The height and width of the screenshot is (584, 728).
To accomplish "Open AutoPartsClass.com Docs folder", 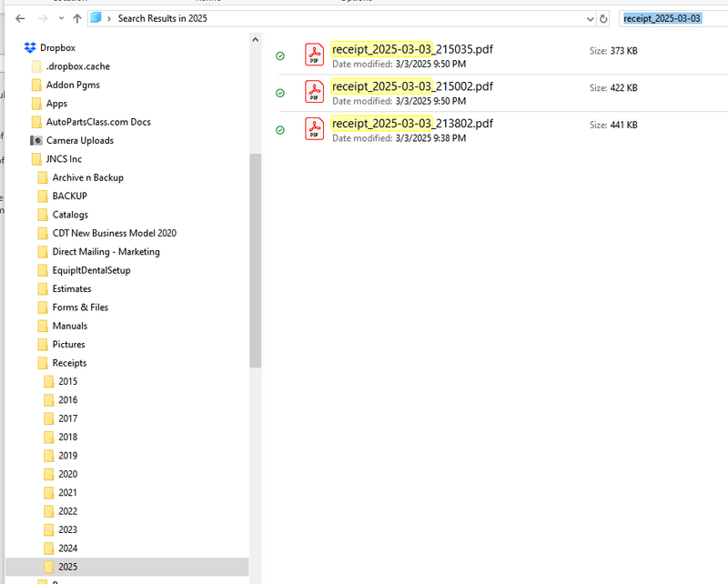I will pyautogui.click(x=98, y=122).
